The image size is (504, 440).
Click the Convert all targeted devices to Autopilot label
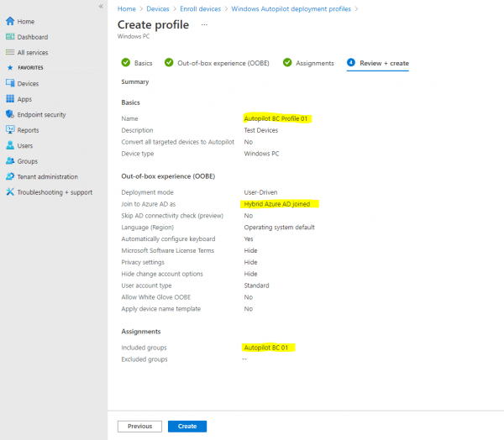click(178, 142)
